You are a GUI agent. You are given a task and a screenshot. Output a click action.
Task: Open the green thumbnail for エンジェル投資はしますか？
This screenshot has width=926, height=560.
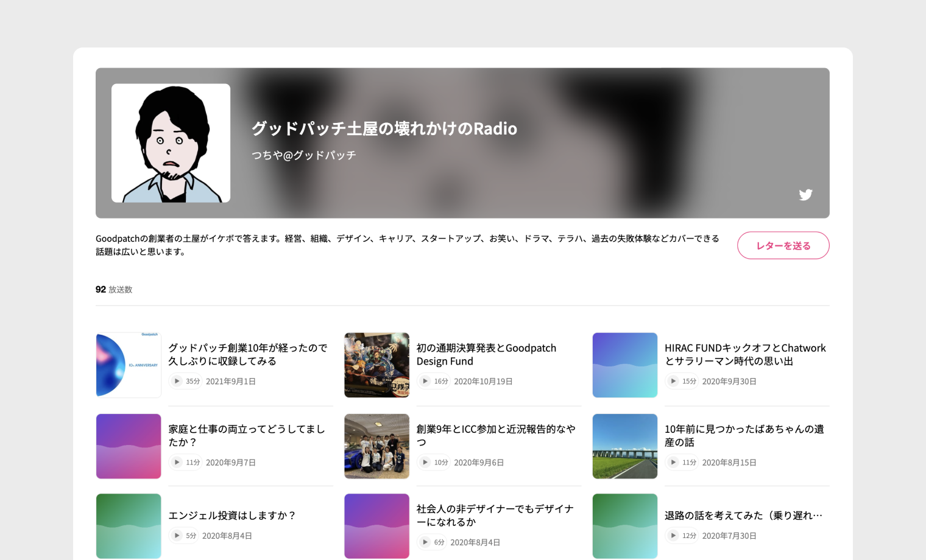(x=129, y=526)
